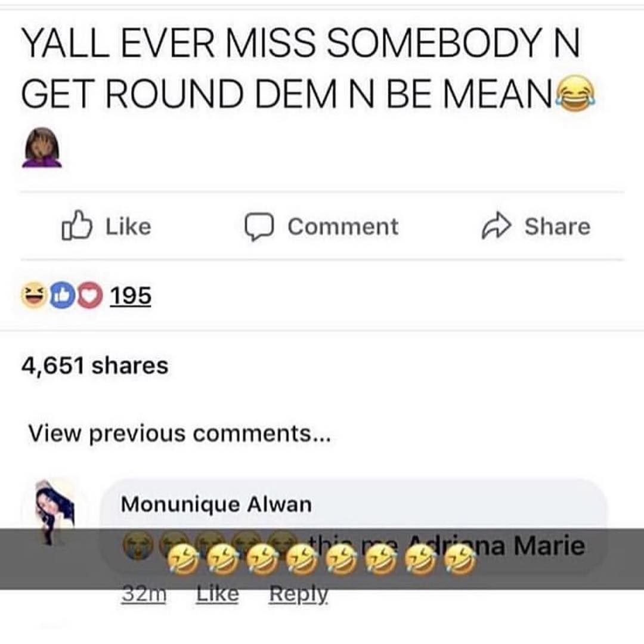Expand View previous comments
644x644 pixels.
click(x=179, y=434)
